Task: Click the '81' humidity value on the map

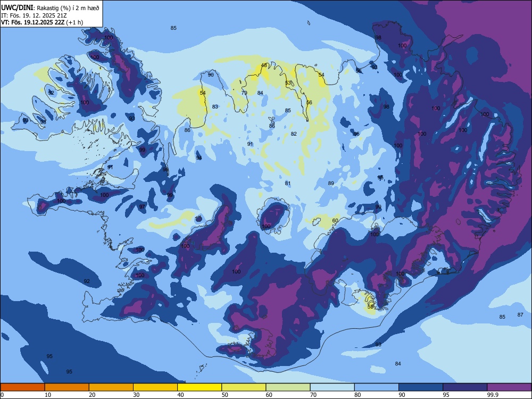Action: [288, 183]
